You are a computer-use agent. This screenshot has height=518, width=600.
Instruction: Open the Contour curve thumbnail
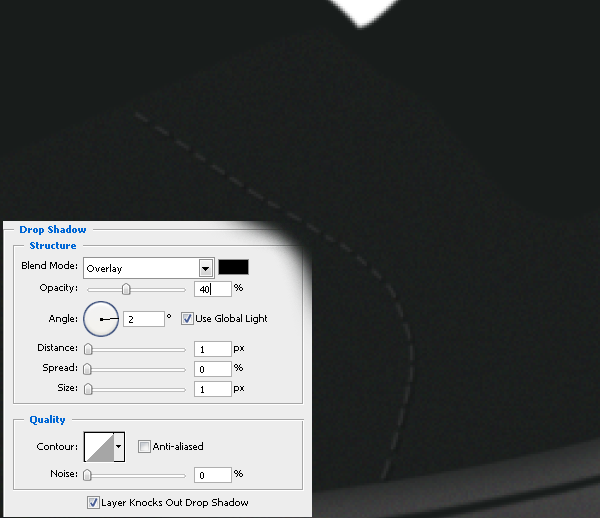99,447
